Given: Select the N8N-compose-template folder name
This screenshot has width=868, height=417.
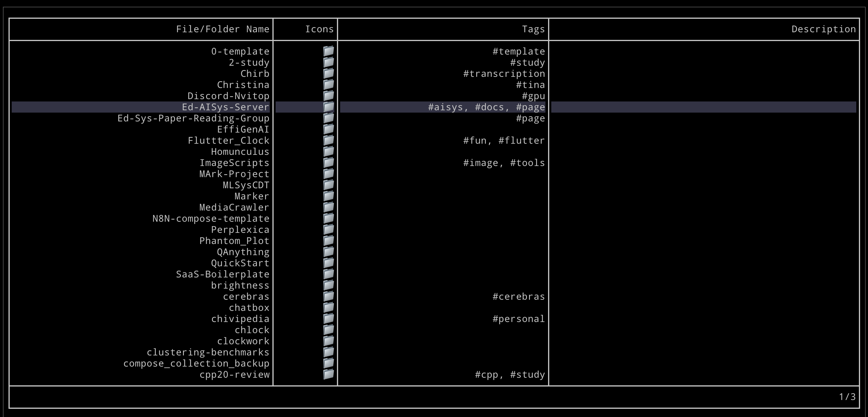Looking at the screenshot, I should [211, 218].
